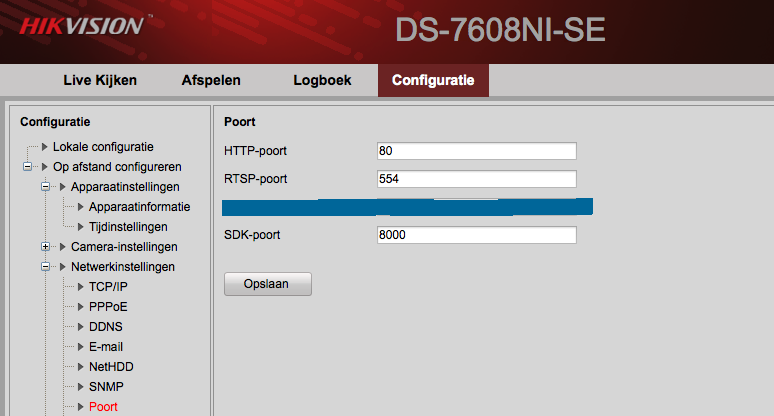Select the Configuratie tab

coord(433,80)
